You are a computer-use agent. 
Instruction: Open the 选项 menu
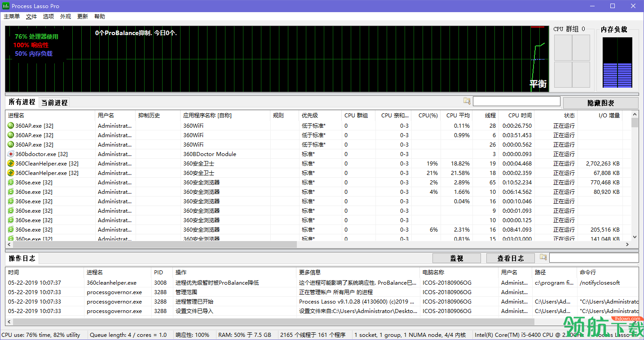(x=49, y=17)
